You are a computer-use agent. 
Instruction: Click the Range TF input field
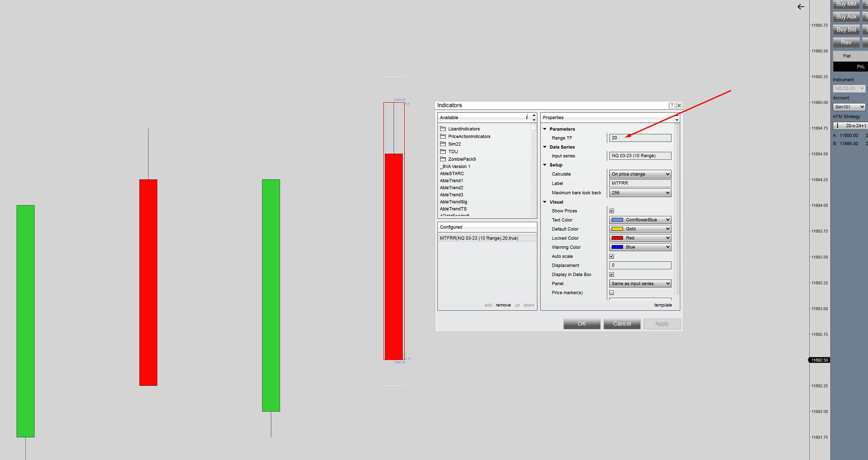point(639,138)
